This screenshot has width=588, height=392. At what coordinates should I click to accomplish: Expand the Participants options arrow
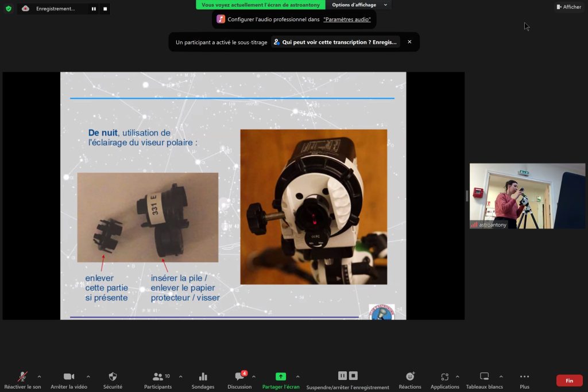click(x=181, y=377)
